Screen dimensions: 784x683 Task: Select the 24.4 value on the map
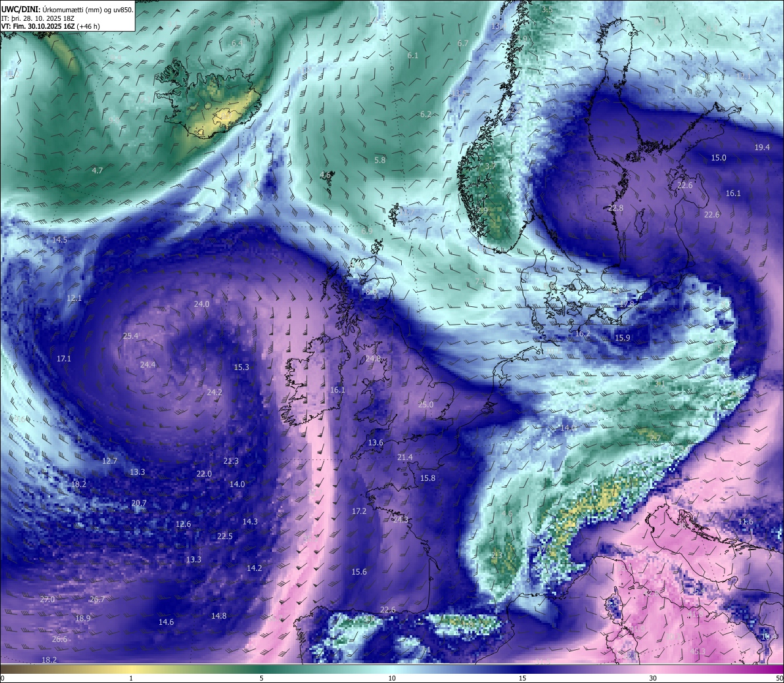pos(148,364)
